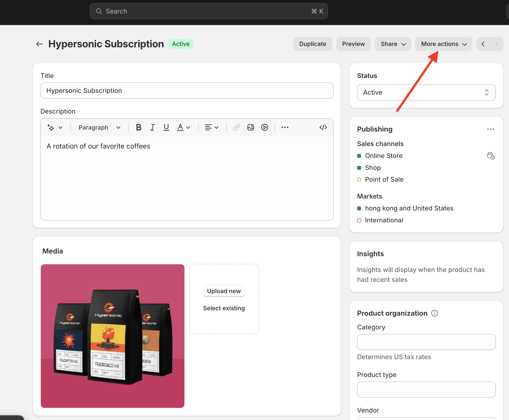Insert an image into description

pyautogui.click(x=250, y=127)
